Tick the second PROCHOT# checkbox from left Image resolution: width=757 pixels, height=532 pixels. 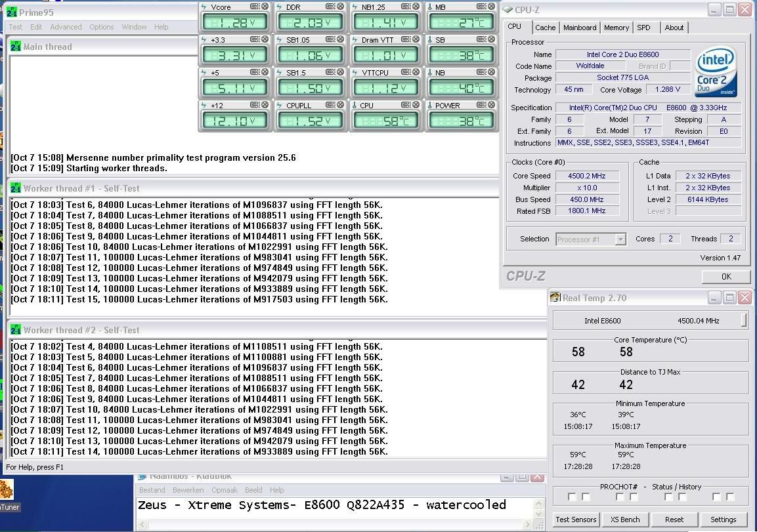point(586,497)
